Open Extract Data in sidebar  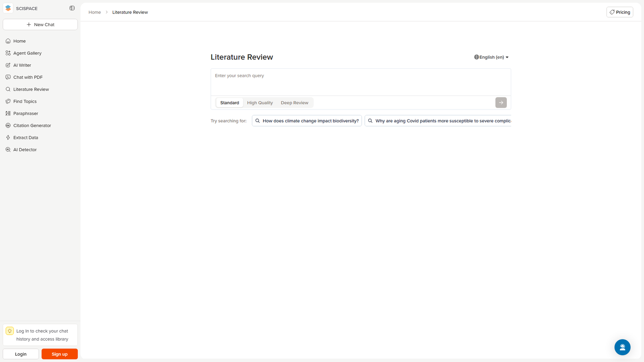coord(25,138)
